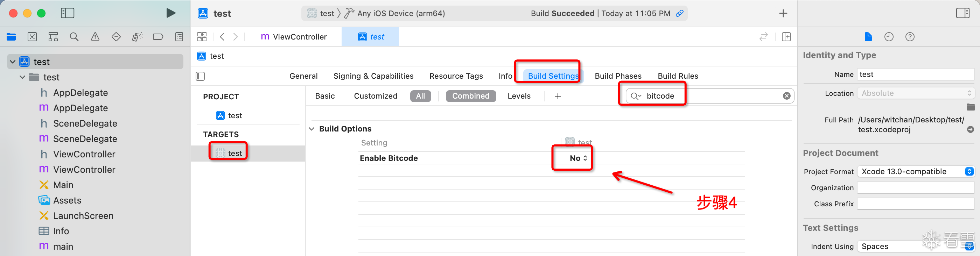Open the Report navigator icon
This screenshot has height=256, width=980.
click(x=179, y=37)
